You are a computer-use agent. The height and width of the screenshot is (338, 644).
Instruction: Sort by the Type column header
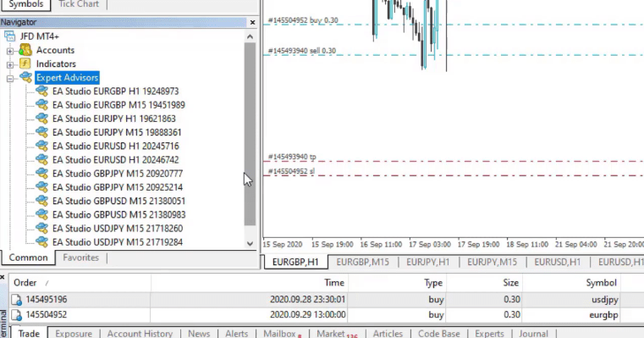click(397, 282)
